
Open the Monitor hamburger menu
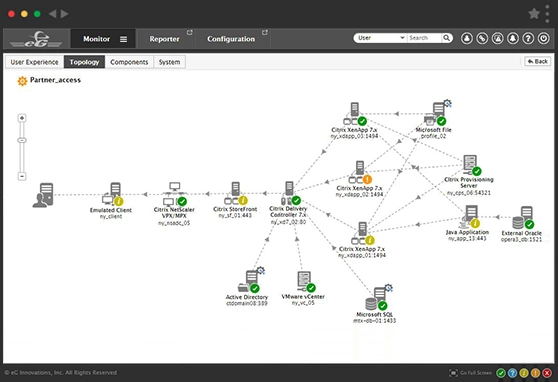point(123,39)
